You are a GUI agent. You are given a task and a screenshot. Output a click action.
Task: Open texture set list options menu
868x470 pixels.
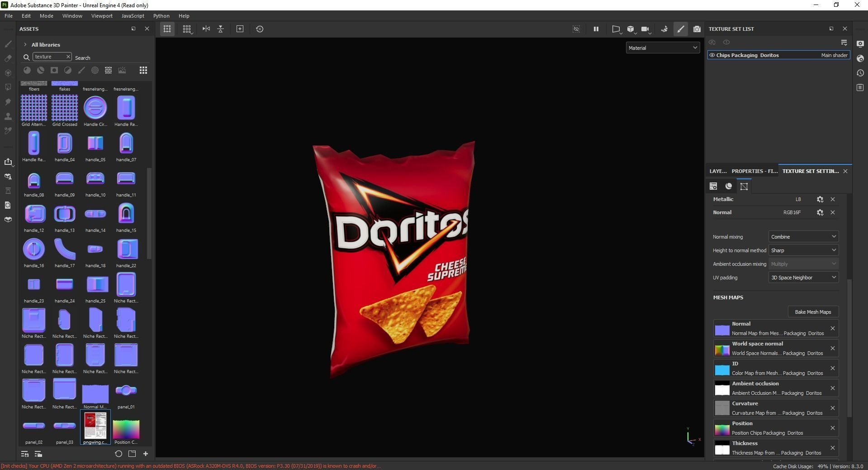click(844, 42)
